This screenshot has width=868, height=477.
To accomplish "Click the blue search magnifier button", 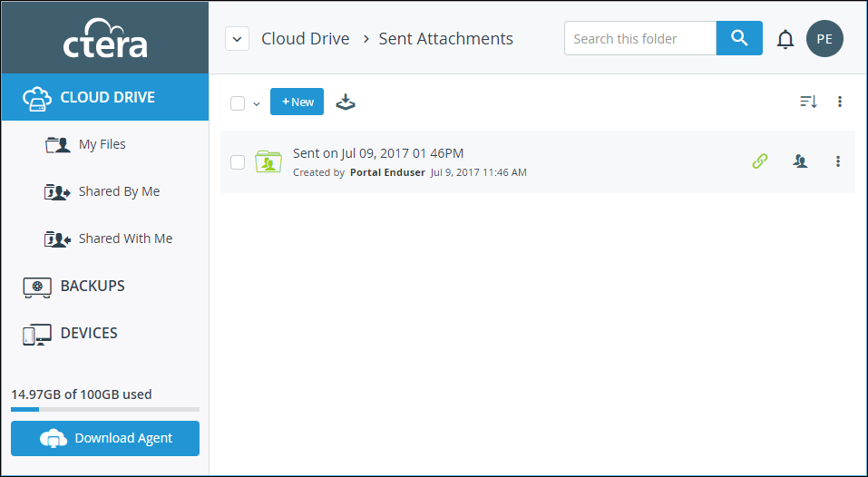I will point(739,38).
